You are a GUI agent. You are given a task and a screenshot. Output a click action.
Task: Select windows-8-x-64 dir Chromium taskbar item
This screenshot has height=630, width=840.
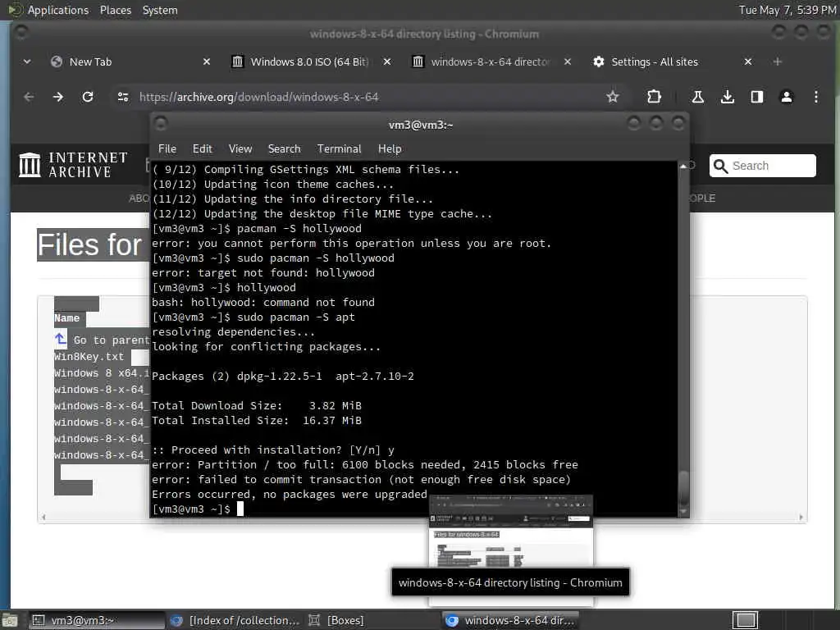pos(510,620)
